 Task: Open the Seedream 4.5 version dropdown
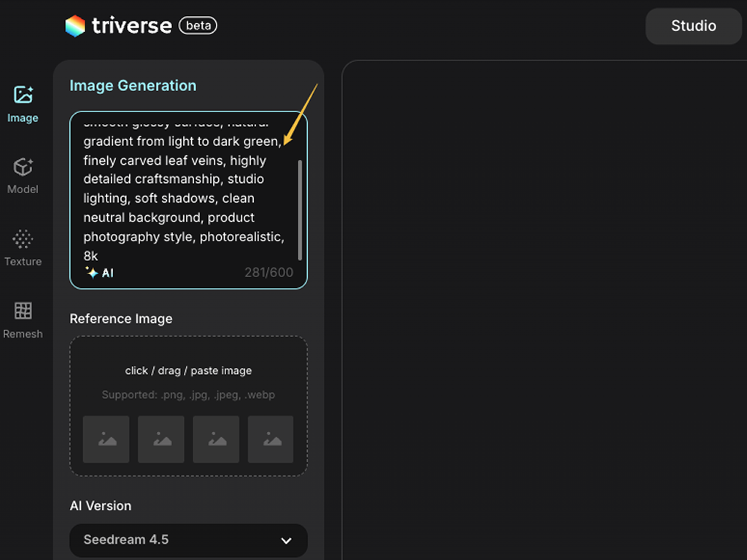tap(188, 540)
